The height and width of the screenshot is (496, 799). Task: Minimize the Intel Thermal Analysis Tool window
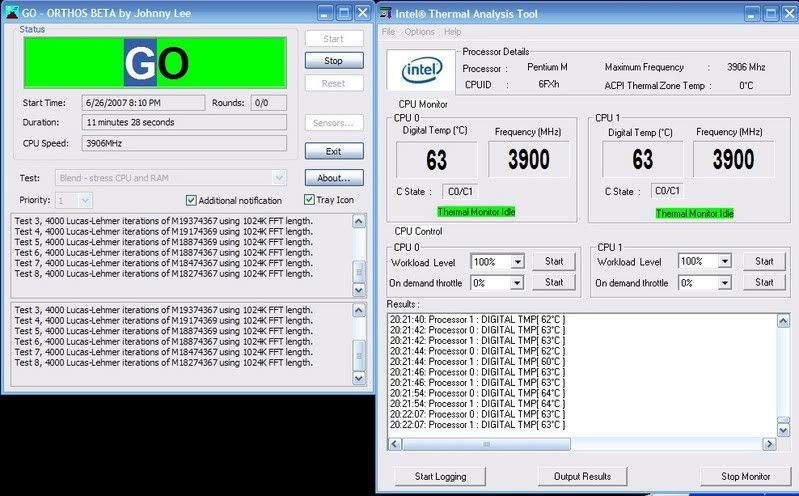[x=752, y=14]
